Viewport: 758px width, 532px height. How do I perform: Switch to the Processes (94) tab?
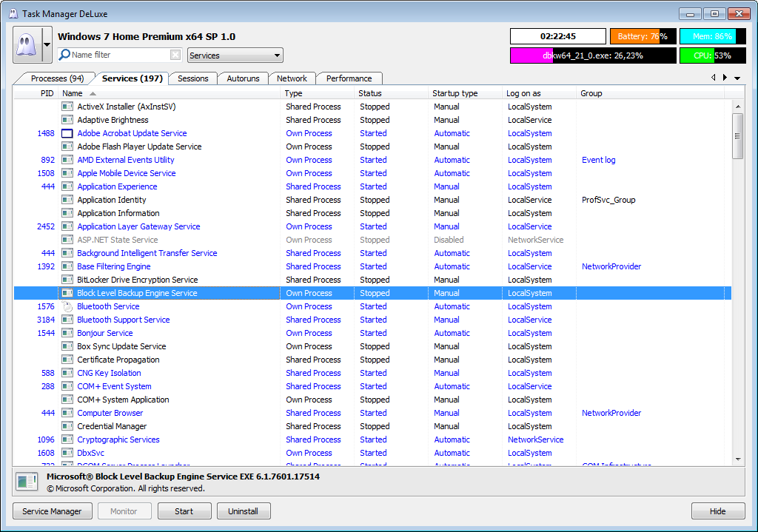click(57, 78)
